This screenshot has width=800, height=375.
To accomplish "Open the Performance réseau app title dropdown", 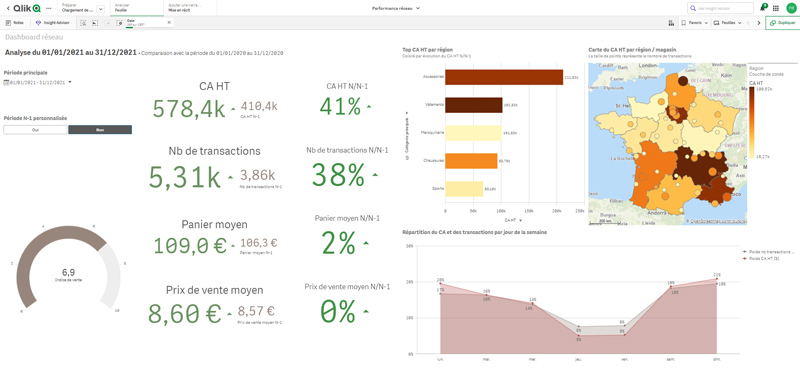I will click(396, 8).
